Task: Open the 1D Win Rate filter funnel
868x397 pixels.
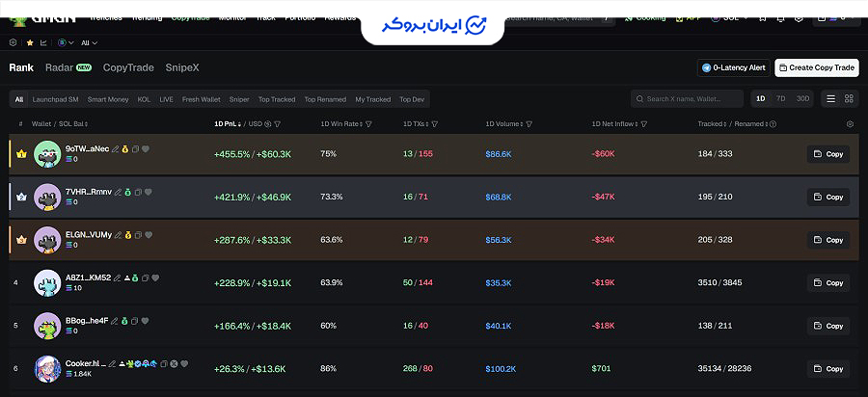Action: (368, 124)
